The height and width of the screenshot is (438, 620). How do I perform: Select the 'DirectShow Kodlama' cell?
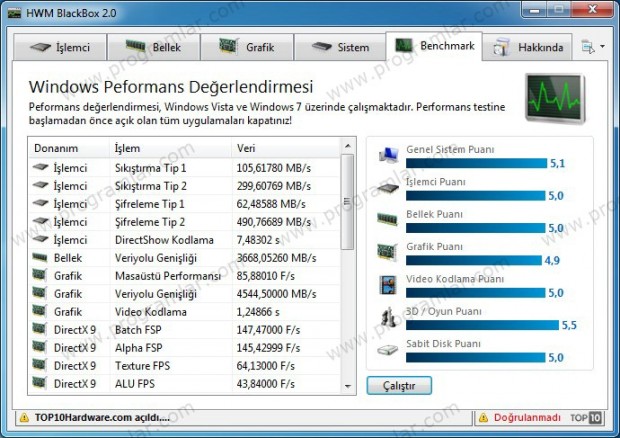(x=164, y=240)
